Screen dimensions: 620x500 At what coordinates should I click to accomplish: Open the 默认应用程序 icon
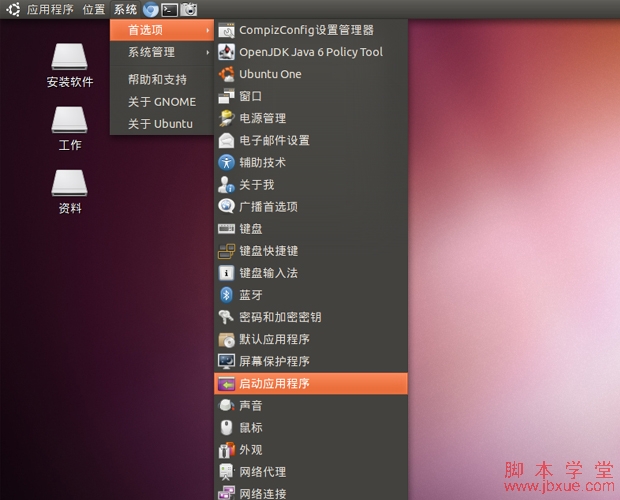tap(227, 339)
